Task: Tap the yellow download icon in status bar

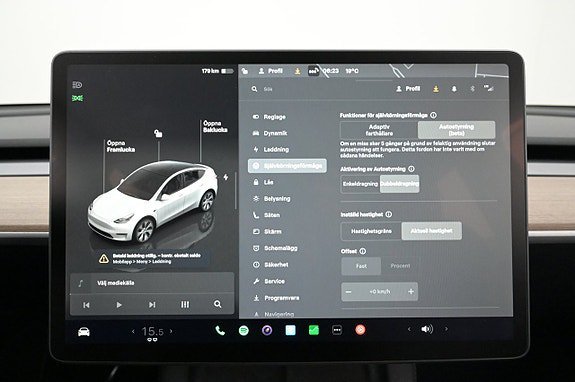Action: [x=297, y=71]
